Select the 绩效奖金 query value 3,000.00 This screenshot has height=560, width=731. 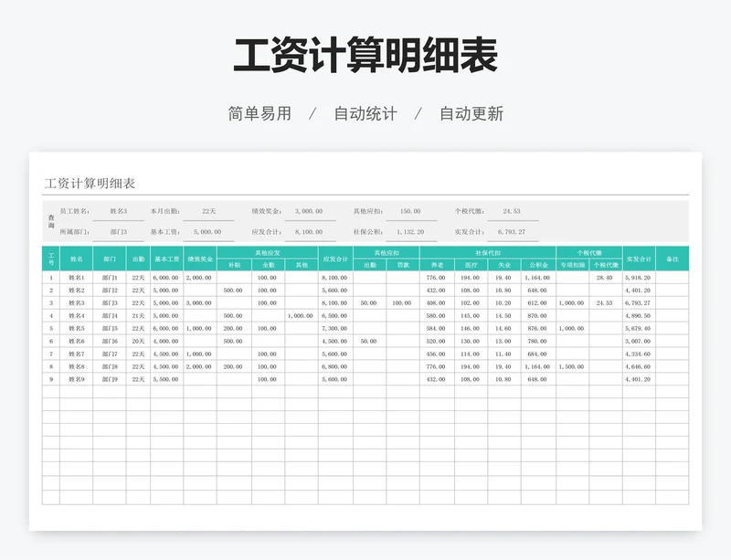click(309, 212)
